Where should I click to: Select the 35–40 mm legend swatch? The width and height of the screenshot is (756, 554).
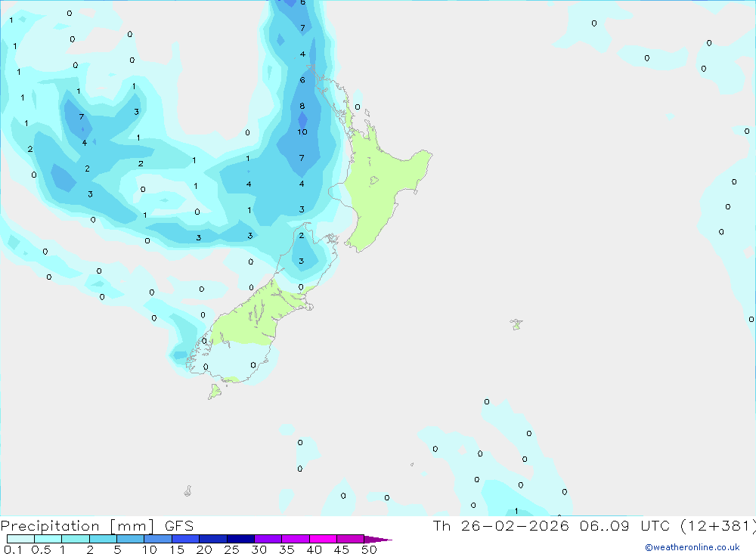(295, 539)
